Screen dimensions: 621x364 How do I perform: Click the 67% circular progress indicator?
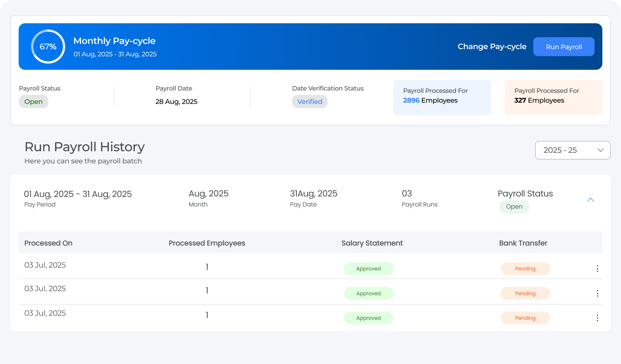coord(48,47)
